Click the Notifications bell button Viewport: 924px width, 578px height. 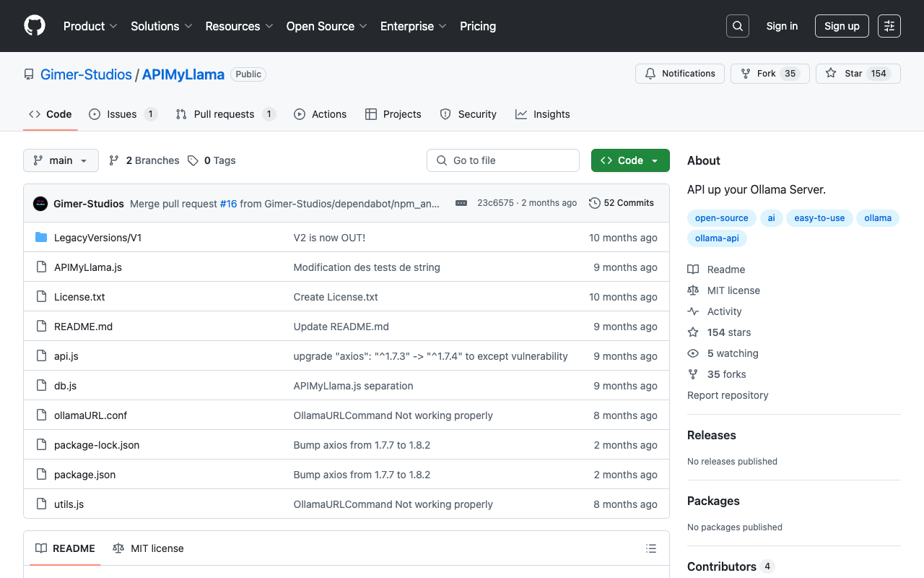point(680,74)
